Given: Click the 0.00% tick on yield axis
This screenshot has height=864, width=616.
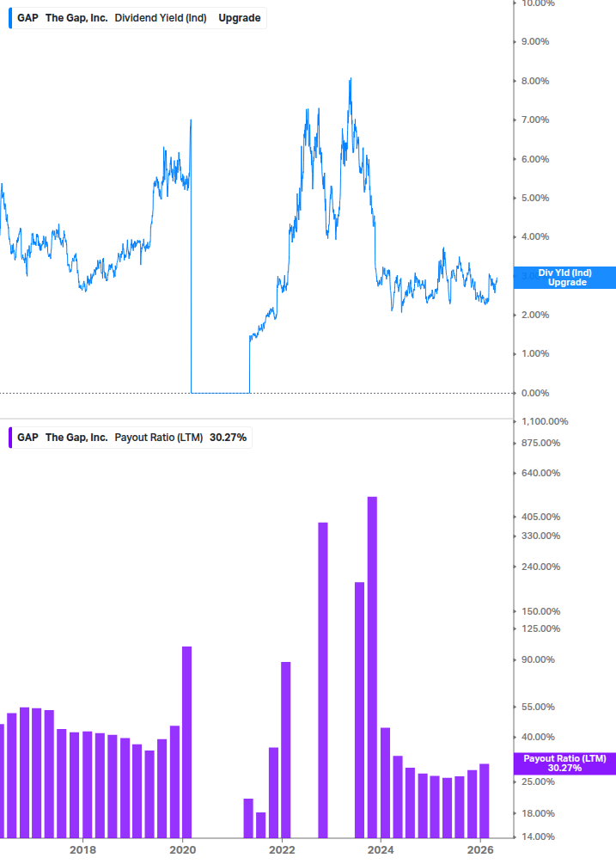Looking at the screenshot, I should point(535,393).
